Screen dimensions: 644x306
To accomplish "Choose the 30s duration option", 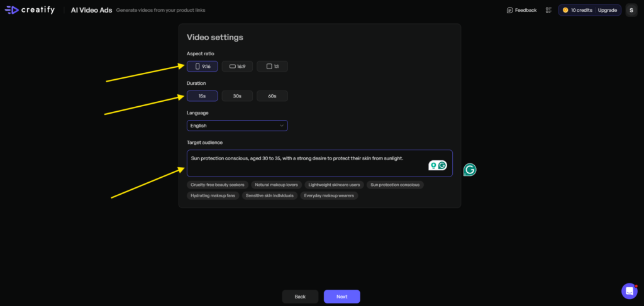I will pos(237,96).
